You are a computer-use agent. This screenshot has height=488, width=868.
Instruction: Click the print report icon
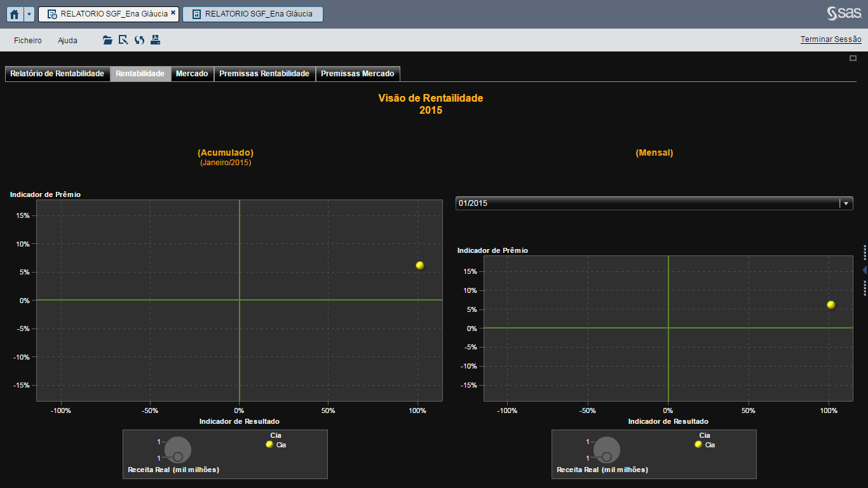tap(155, 40)
